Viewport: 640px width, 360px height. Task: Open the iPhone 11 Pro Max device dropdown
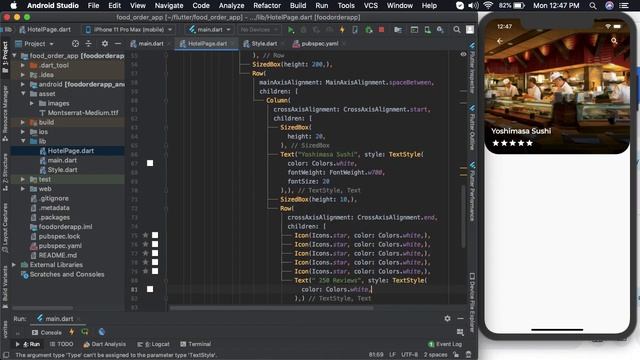coord(129,30)
